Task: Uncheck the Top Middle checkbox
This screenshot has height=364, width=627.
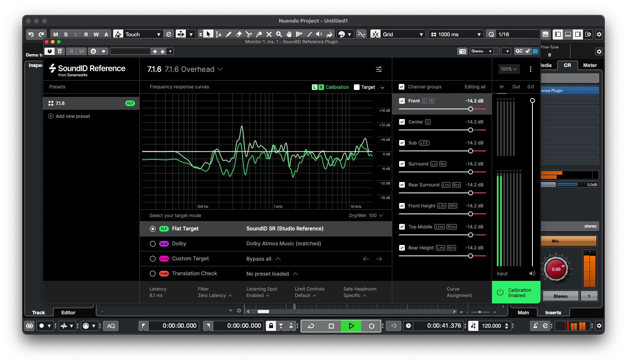Action: click(402, 227)
